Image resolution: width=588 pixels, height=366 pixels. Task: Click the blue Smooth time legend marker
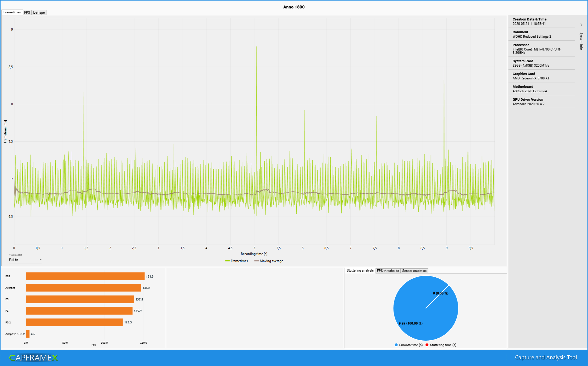396,345
